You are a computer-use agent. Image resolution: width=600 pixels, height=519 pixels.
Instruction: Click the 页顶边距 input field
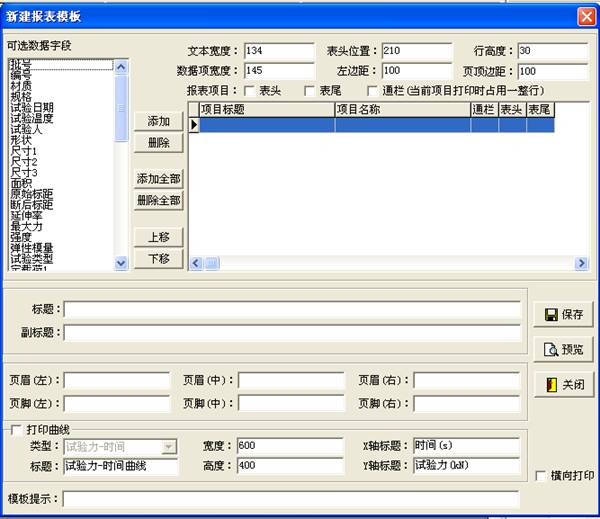(553, 71)
